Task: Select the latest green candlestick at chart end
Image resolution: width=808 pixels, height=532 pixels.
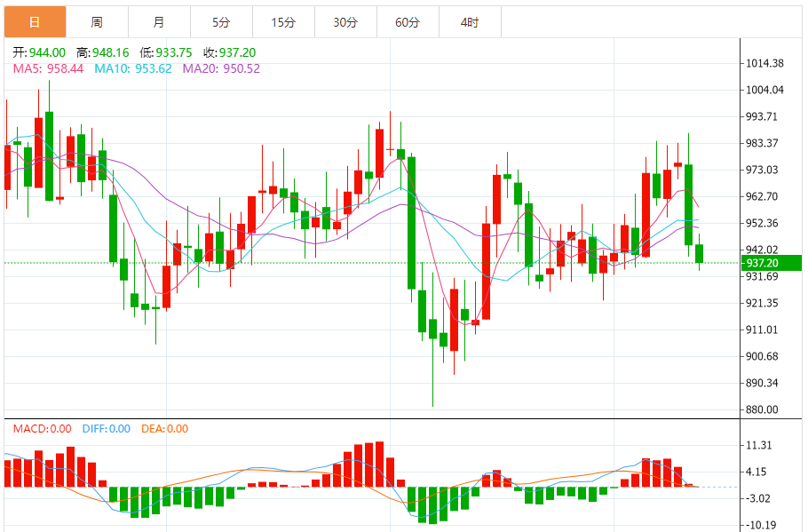Action: coord(700,253)
